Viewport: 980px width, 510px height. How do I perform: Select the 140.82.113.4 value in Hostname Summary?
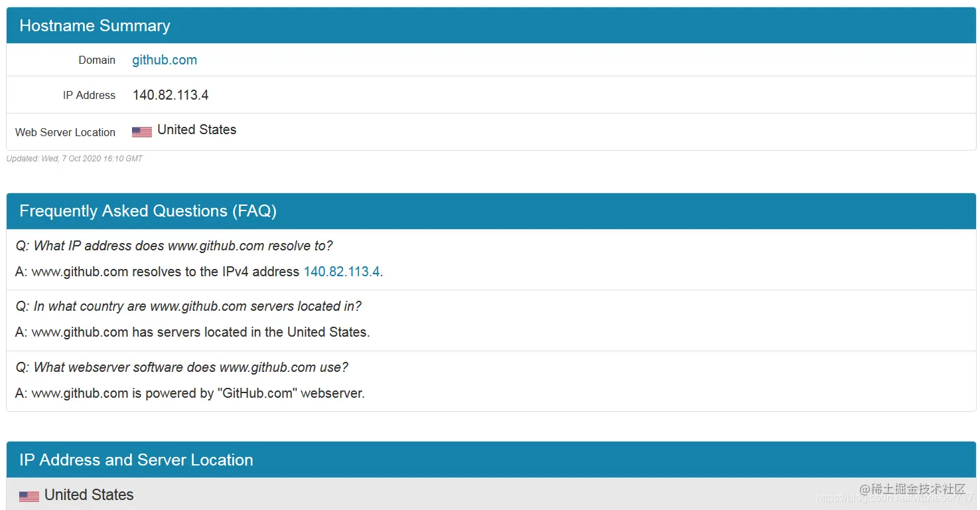point(171,95)
